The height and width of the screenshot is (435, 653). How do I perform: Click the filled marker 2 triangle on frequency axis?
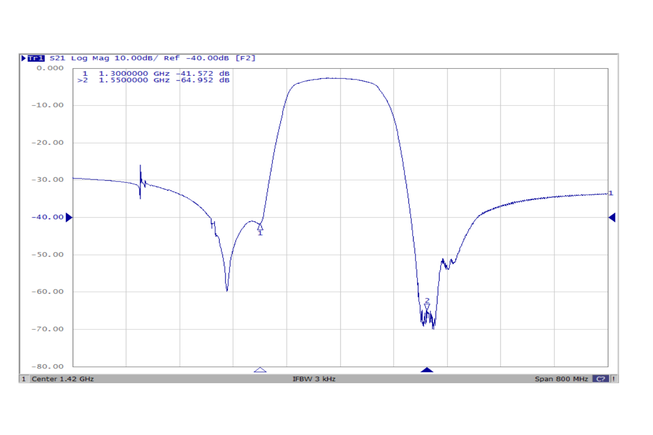427,370
